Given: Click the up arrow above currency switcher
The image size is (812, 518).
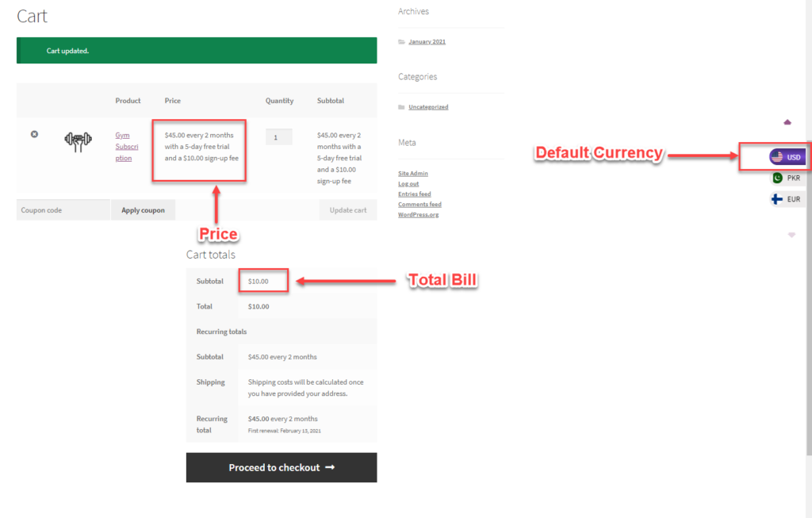Looking at the screenshot, I should pyautogui.click(x=787, y=122).
